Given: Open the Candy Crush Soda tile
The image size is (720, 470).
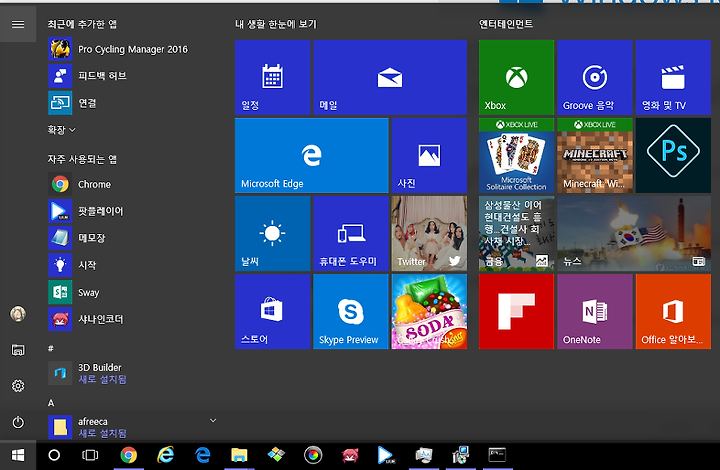Looking at the screenshot, I should click(x=429, y=312).
